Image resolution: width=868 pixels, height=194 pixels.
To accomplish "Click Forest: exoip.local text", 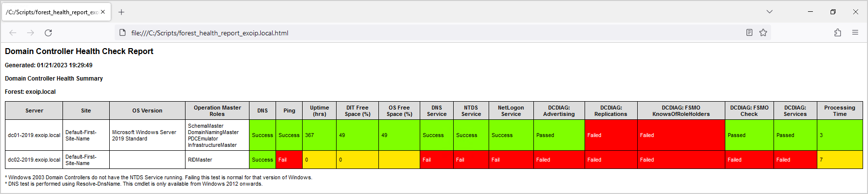I will point(30,92).
